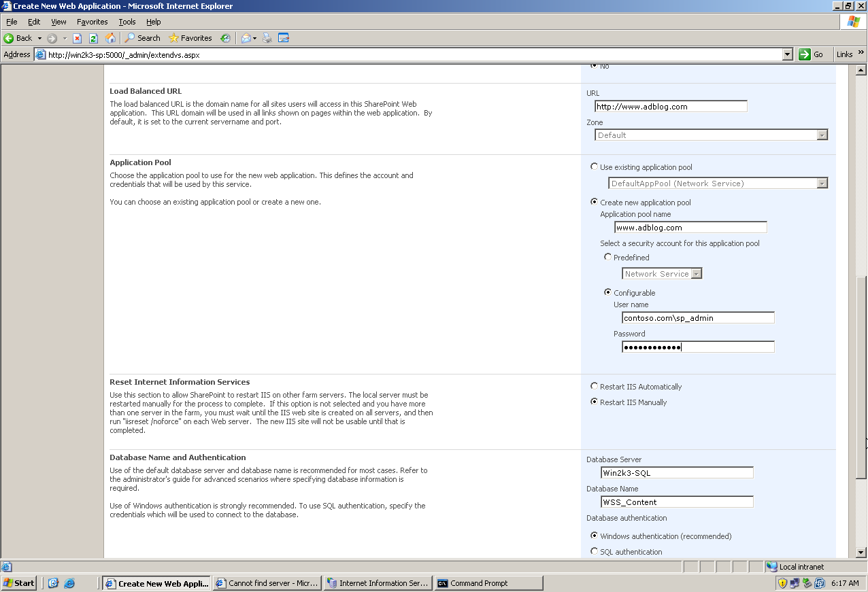This screenshot has width=868, height=592.
Task: Expand the Back button history arrow
Action: [39, 38]
